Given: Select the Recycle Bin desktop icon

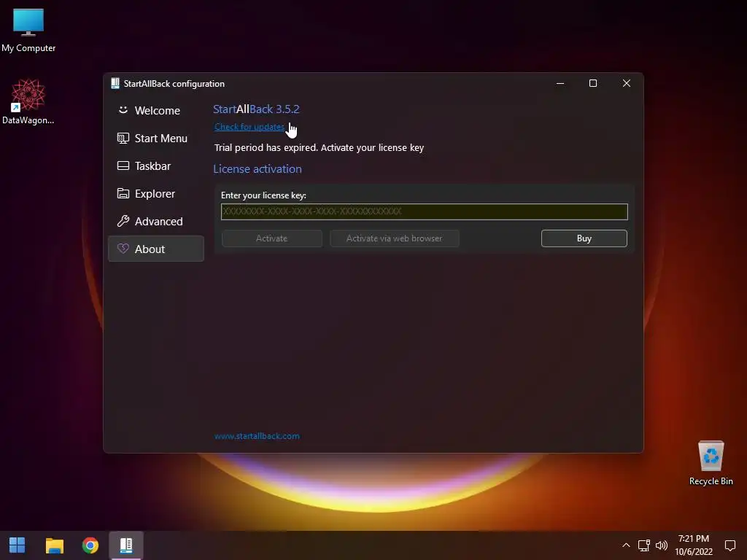Looking at the screenshot, I should pyautogui.click(x=711, y=463).
